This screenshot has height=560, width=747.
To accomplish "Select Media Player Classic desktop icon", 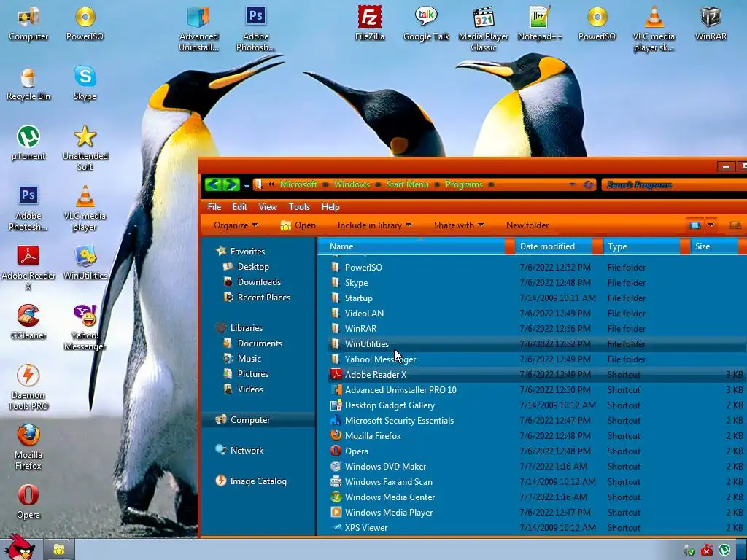I will (x=484, y=28).
